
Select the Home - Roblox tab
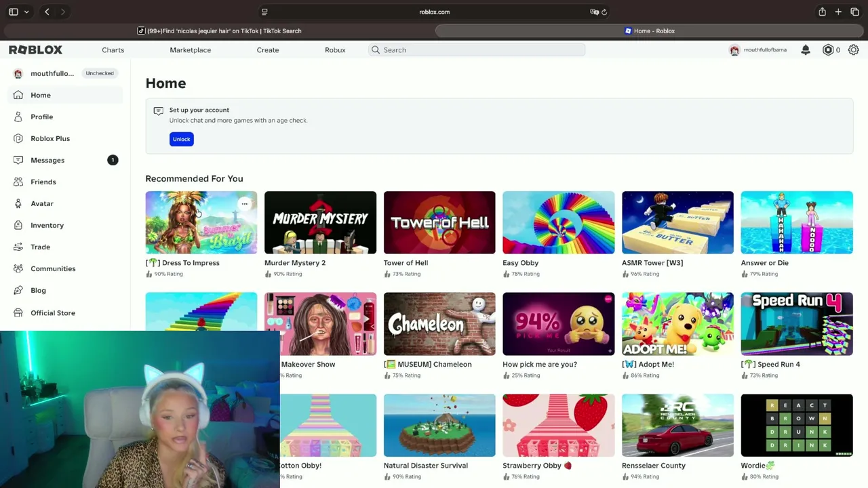pos(649,30)
